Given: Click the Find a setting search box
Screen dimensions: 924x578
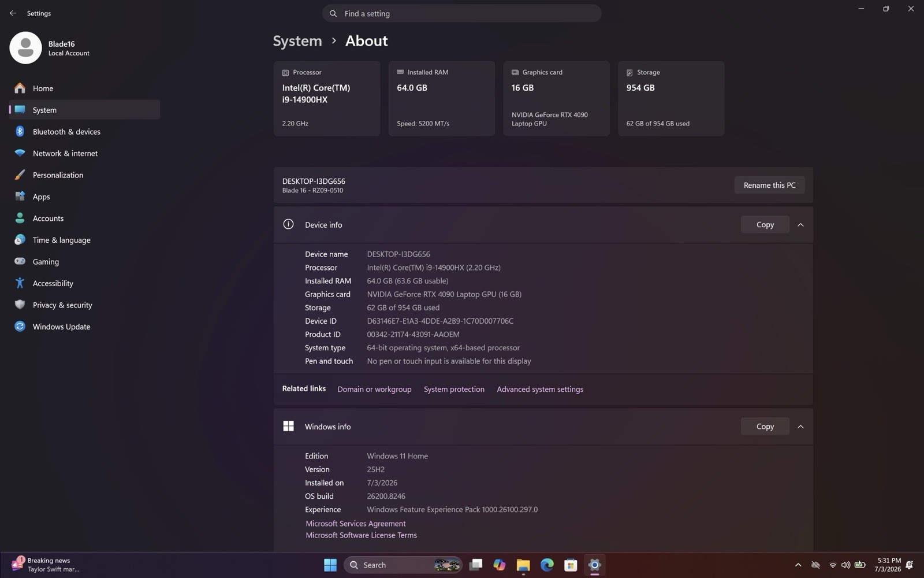Looking at the screenshot, I should point(461,13).
